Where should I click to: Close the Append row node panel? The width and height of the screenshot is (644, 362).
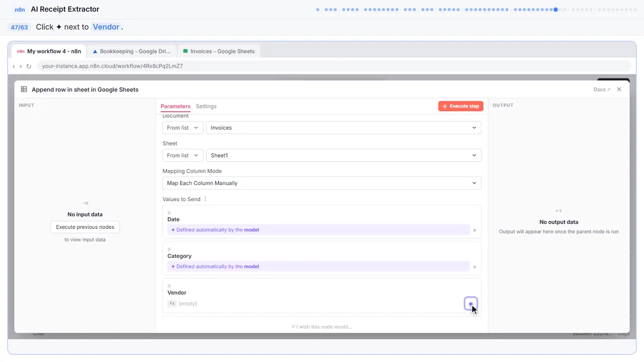619,89
